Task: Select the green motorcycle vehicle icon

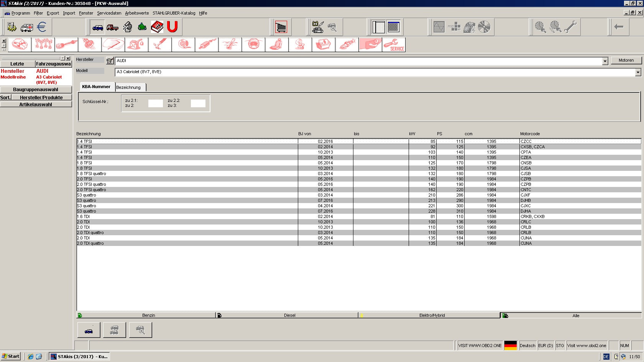Action: [142, 27]
